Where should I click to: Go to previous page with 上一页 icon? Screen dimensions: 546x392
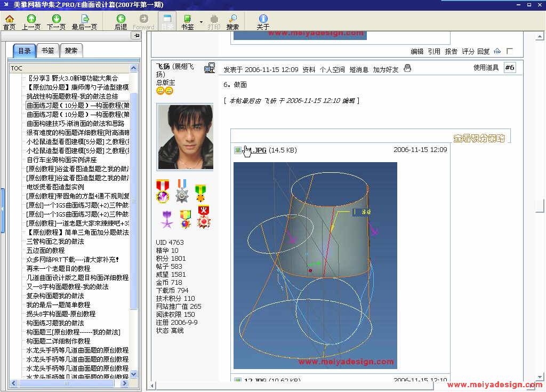pos(31,19)
